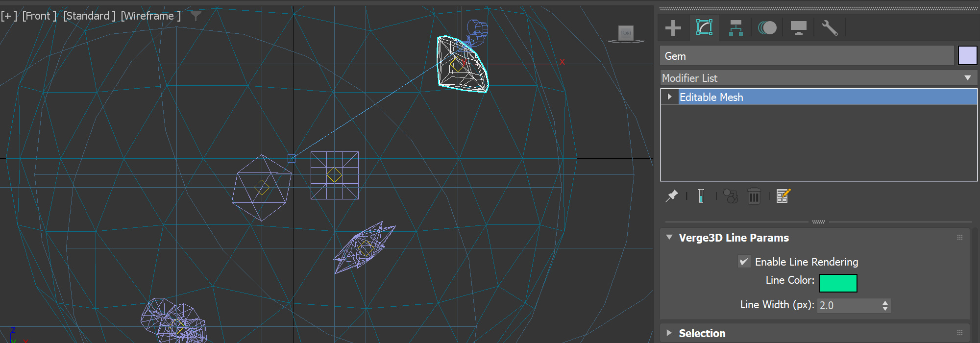This screenshot has width=980, height=343.
Task: Open the [+] viewport general menu
Action: pyautogui.click(x=9, y=16)
